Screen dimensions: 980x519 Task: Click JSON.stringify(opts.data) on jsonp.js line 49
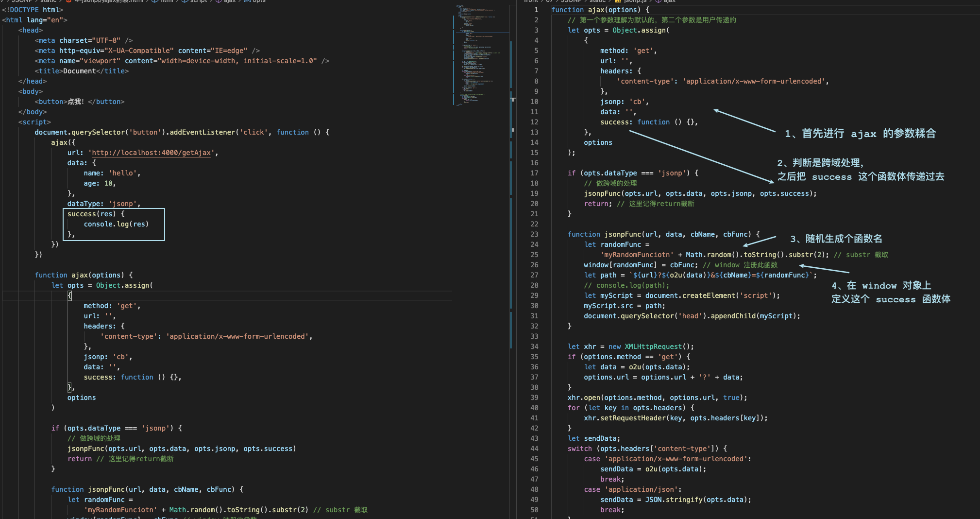tap(696, 500)
